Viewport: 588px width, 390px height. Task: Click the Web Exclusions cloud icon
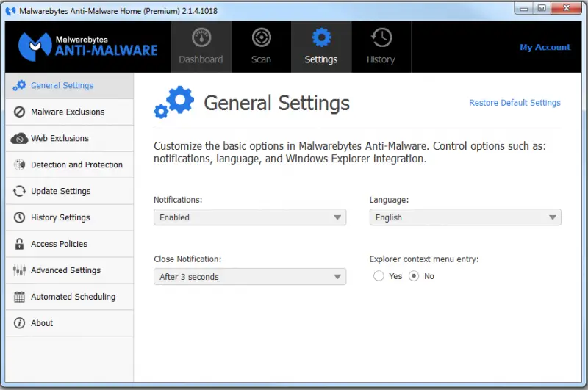[19, 139]
